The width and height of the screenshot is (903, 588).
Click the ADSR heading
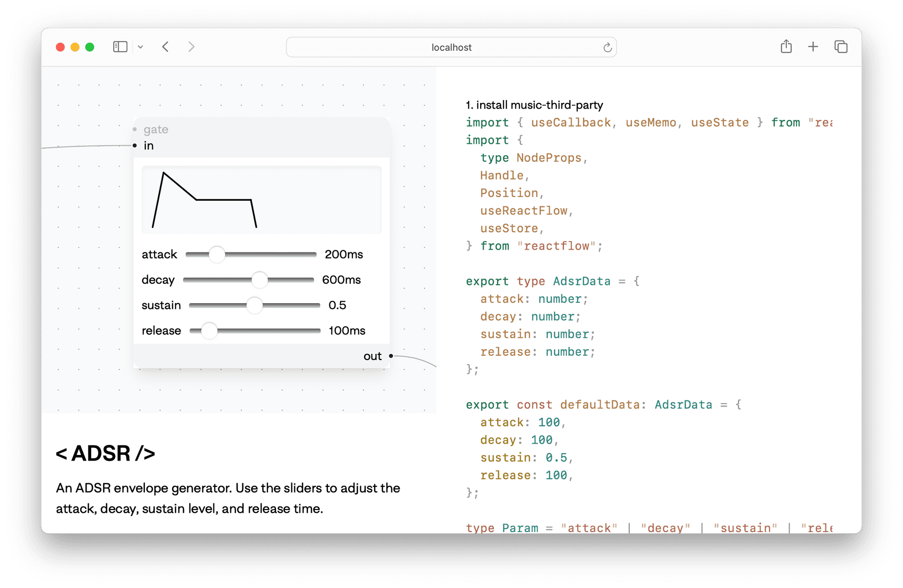105,453
